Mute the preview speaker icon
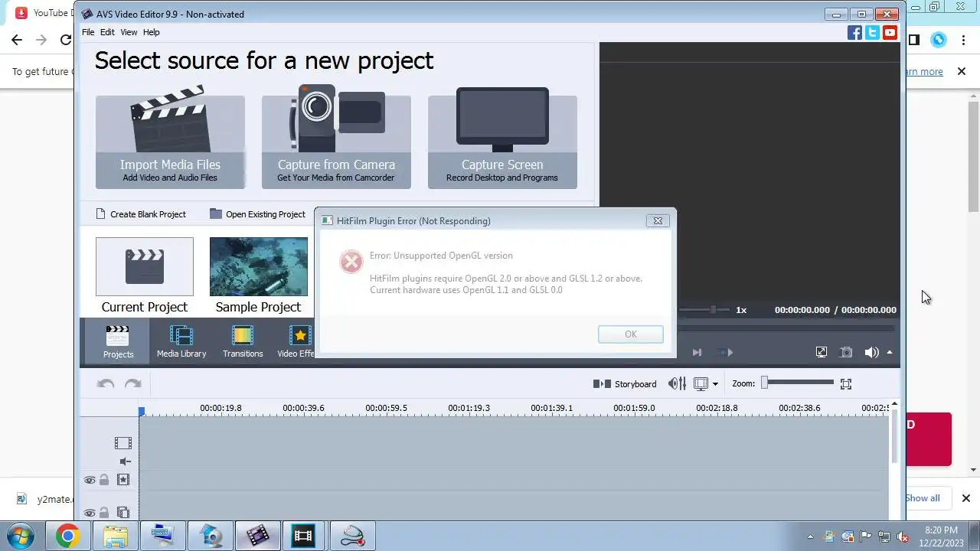Viewport: 980px width, 551px height. [871, 352]
